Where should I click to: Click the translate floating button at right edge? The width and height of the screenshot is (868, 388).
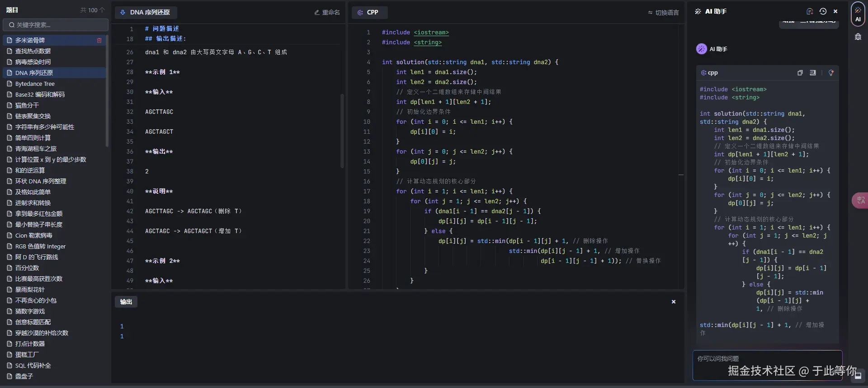pos(860,200)
